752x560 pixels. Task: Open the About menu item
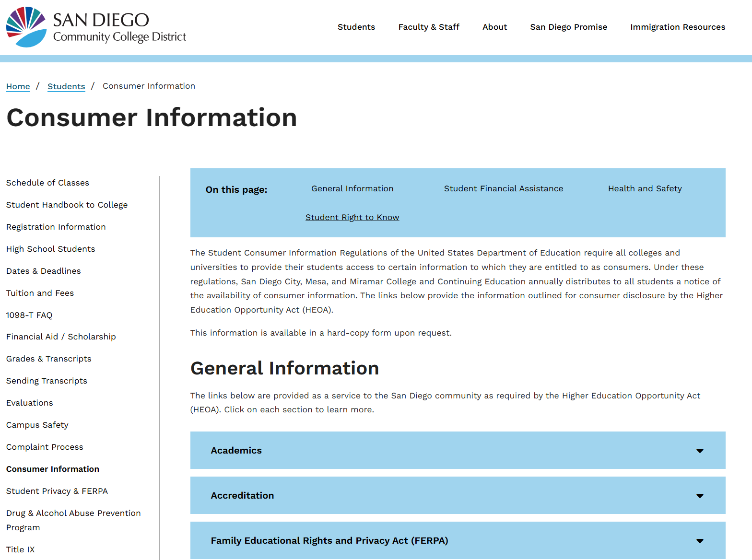[495, 27]
